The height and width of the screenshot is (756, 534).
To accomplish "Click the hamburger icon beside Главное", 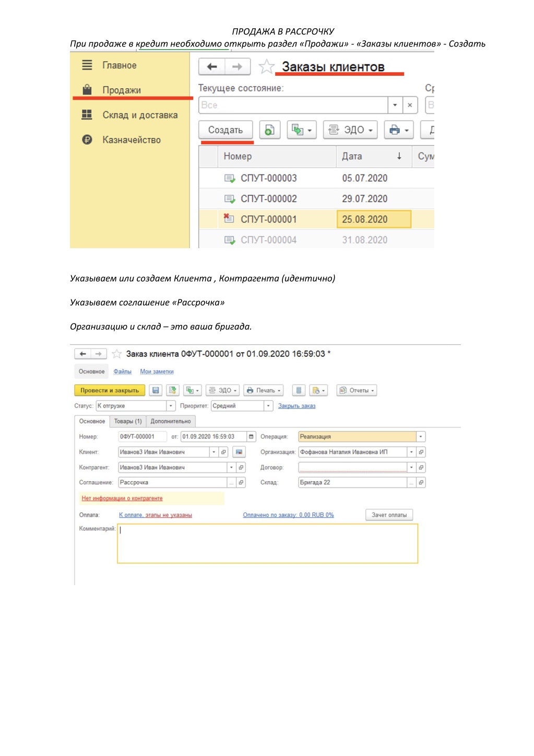I will point(87,65).
